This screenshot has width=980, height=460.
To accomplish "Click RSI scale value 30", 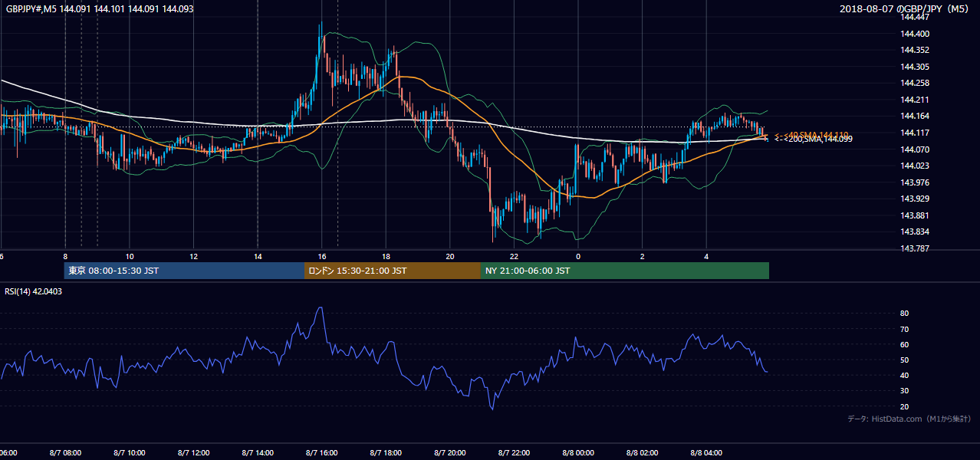I will (x=905, y=390).
